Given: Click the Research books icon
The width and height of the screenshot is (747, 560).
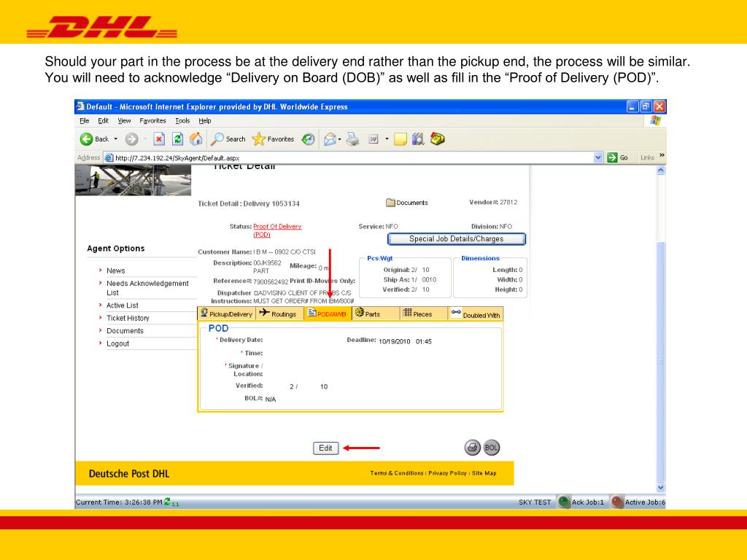Looking at the screenshot, I should (418, 139).
